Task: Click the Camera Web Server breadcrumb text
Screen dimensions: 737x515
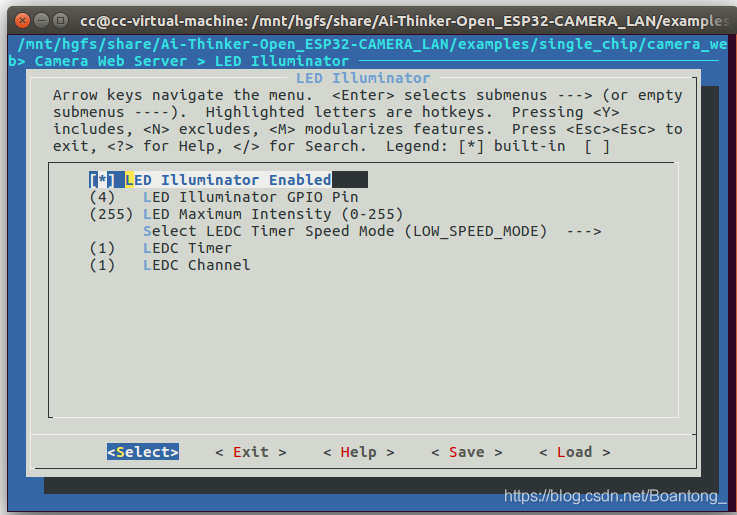Action: [x=110, y=61]
